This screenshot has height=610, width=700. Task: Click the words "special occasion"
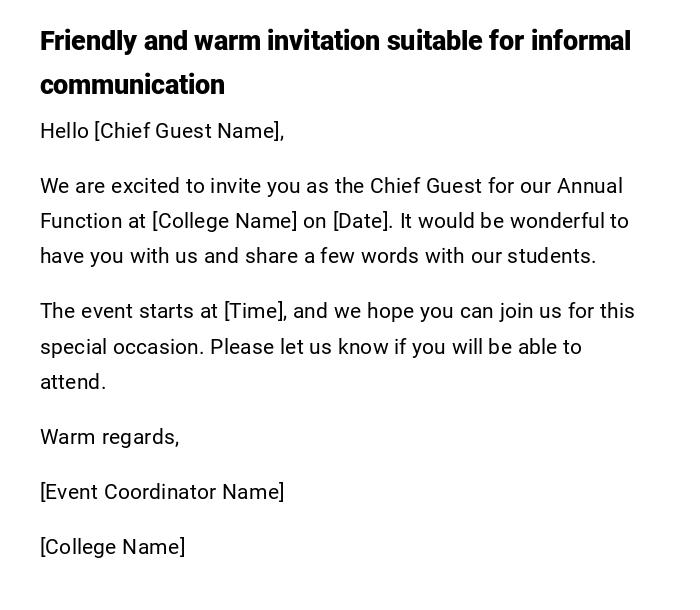(x=121, y=347)
